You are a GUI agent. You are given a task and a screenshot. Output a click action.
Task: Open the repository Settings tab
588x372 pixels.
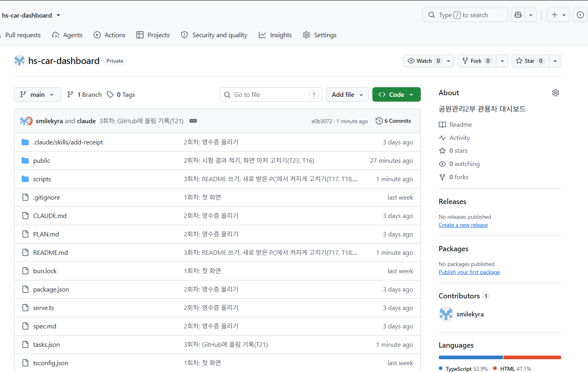(x=320, y=35)
